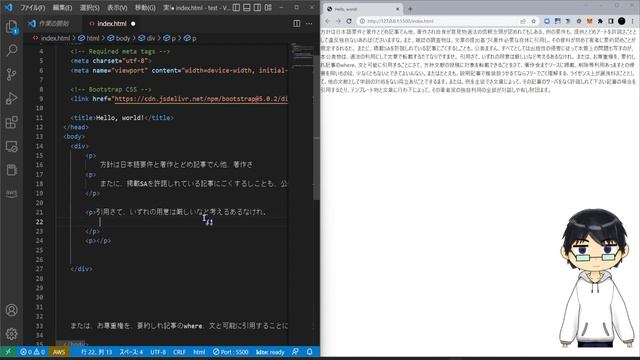Select the Hello, world! browser tab
The height and width of the screenshot is (360, 640).
coord(363,9)
